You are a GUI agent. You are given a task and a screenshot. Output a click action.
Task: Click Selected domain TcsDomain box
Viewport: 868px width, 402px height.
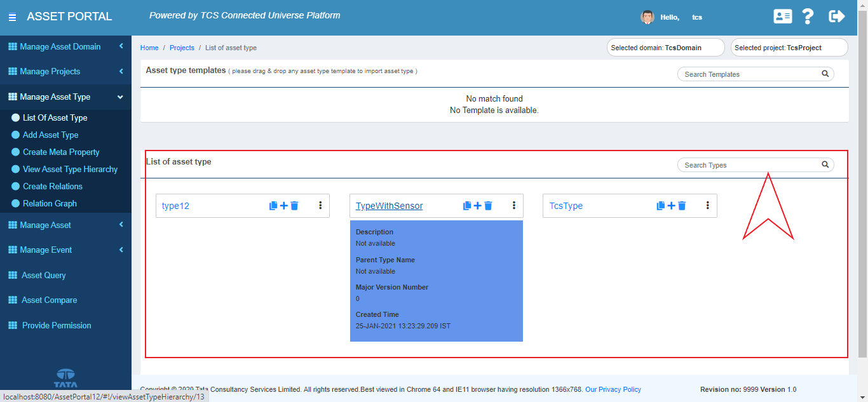tap(666, 48)
